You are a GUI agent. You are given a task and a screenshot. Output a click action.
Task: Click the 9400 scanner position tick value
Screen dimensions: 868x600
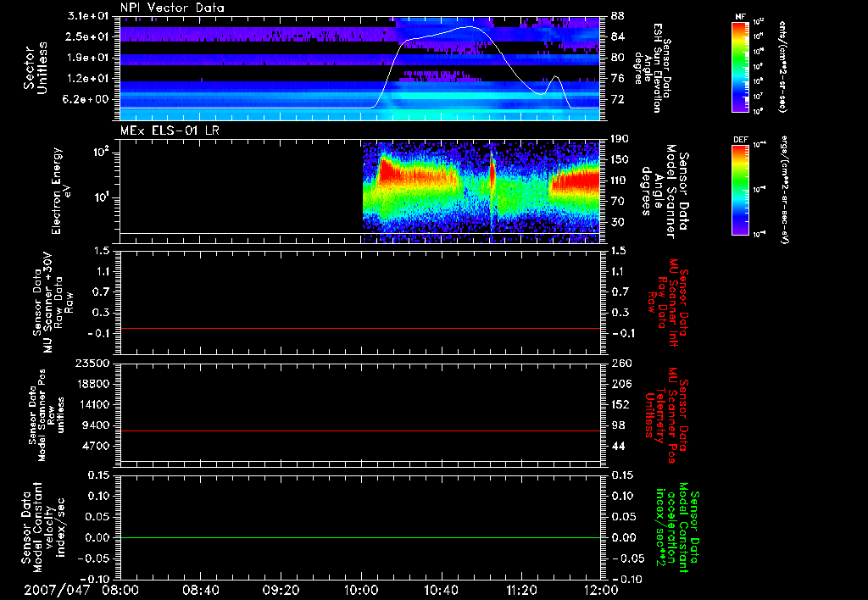pyautogui.click(x=95, y=425)
